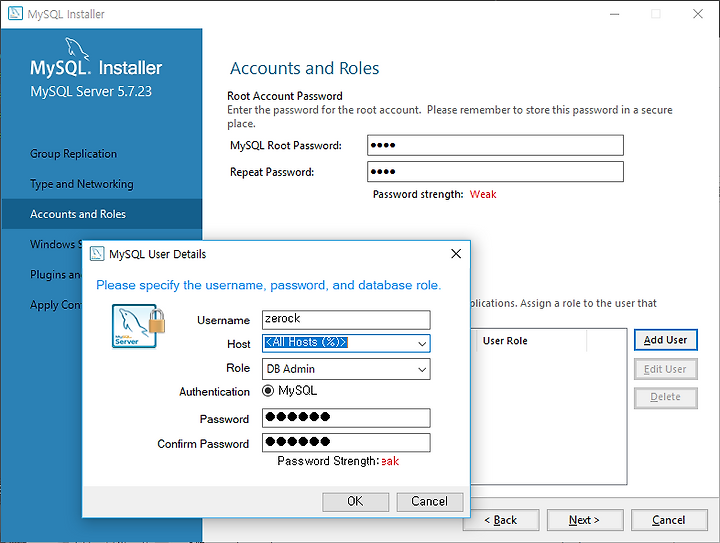The image size is (720, 543).
Task: Click the Confirm Password field
Action: tap(346, 442)
